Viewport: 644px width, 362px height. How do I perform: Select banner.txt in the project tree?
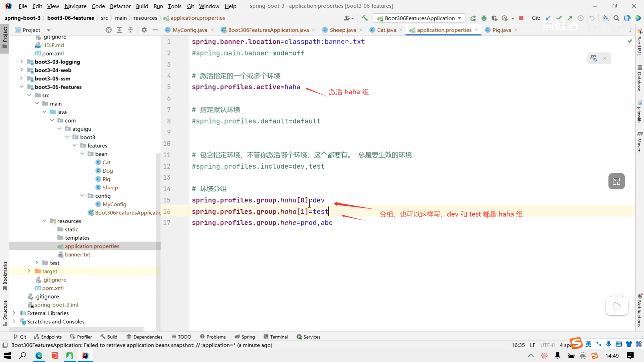77,254
